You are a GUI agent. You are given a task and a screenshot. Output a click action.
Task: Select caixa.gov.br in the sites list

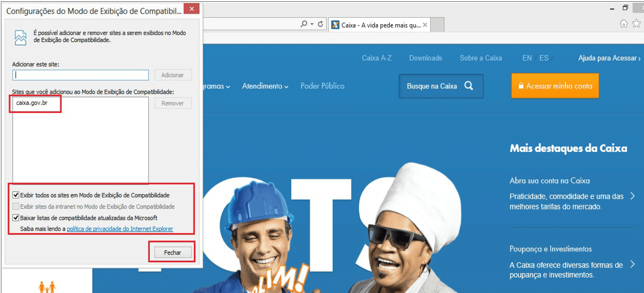click(32, 103)
